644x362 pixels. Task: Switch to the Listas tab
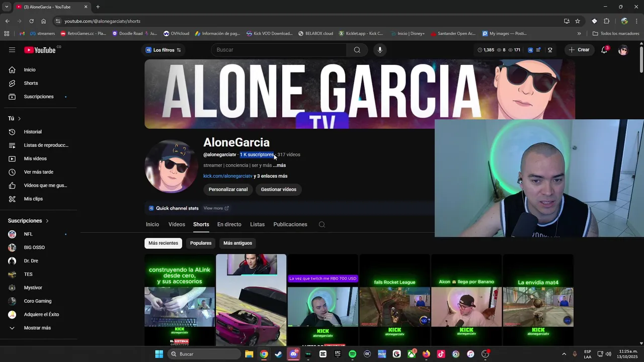pos(257,224)
